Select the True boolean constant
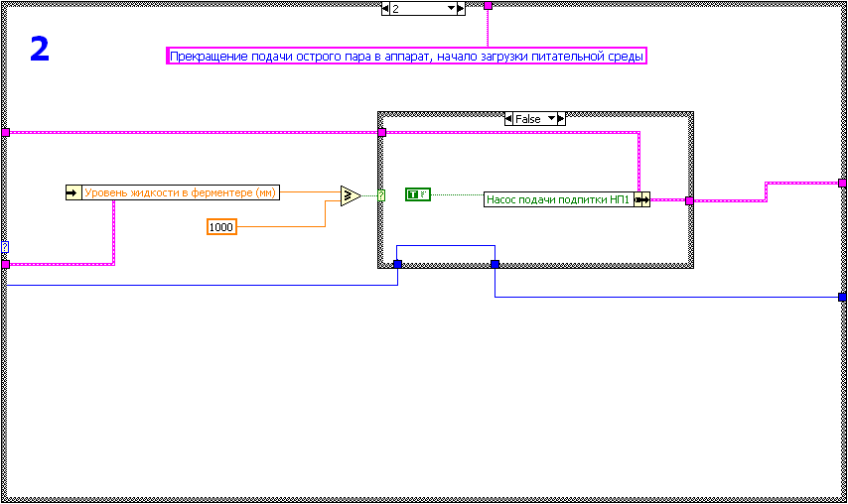The width and height of the screenshot is (848, 504). (417, 194)
